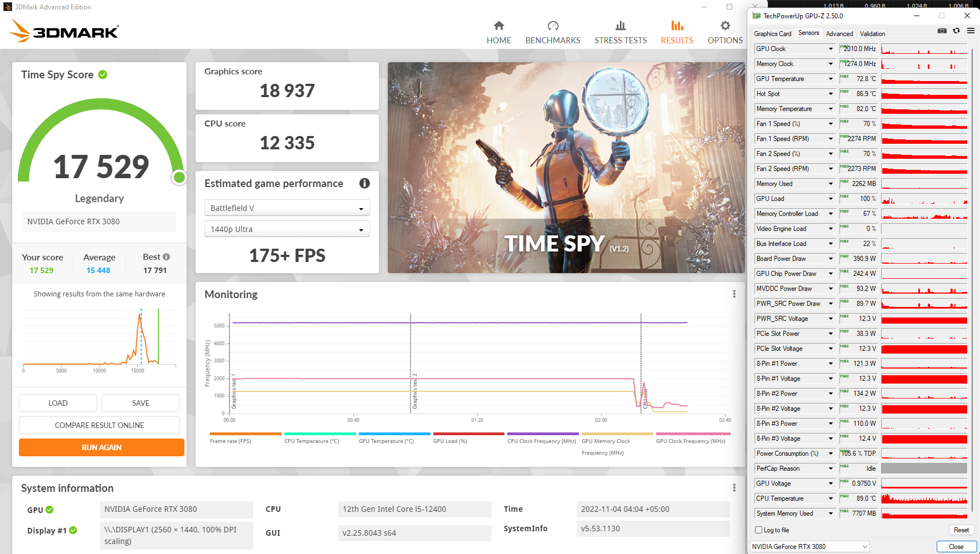Image resolution: width=980 pixels, height=554 pixels.
Task: Toggle the Frame rate (FPS) legend item
Action: click(x=246, y=438)
